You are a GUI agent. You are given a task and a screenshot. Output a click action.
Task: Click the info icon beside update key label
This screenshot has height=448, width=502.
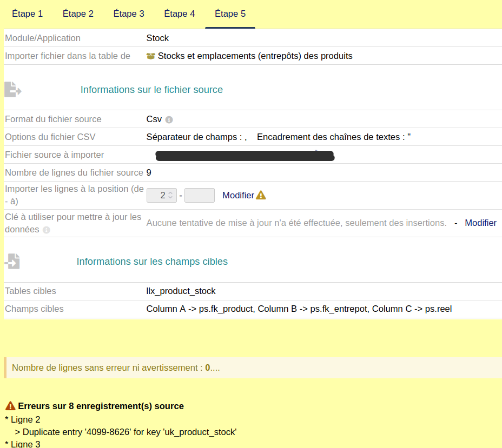click(47, 230)
